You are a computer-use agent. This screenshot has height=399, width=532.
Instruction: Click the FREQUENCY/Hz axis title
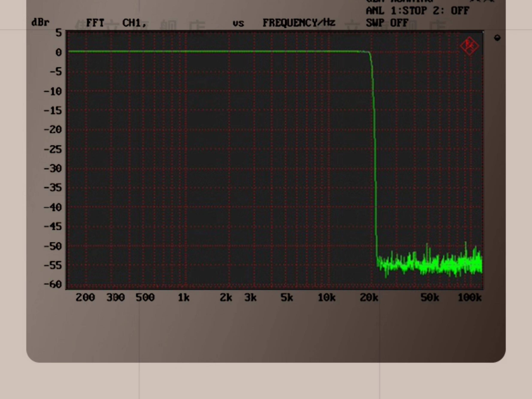pos(299,23)
